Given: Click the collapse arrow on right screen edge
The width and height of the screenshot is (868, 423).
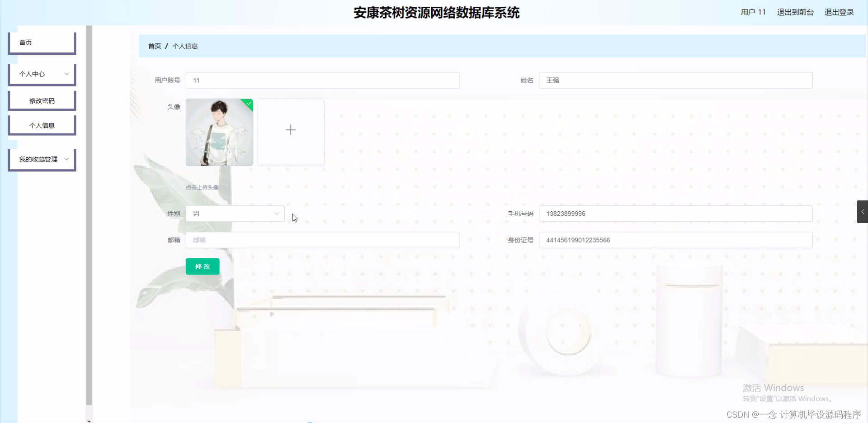Looking at the screenshot, I should click(x=863, y=211).
